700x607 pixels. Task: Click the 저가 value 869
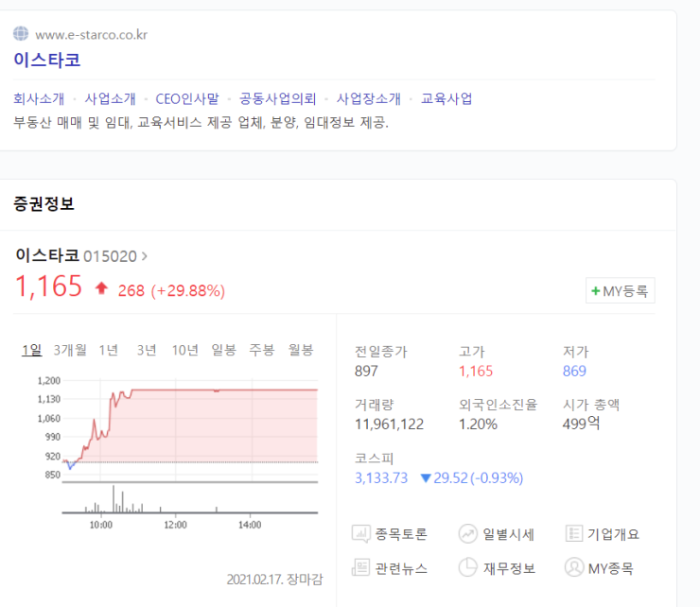coord(574,371)
